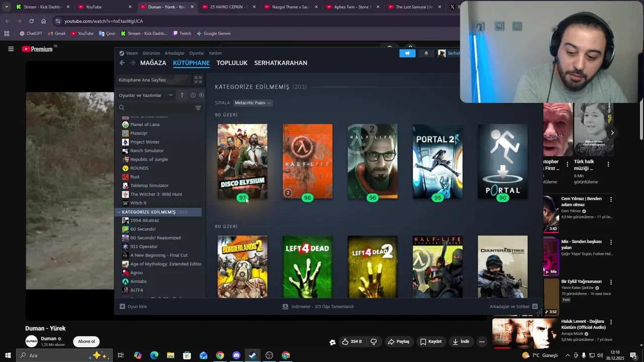Open more actions menu under video

click(481, 341)
